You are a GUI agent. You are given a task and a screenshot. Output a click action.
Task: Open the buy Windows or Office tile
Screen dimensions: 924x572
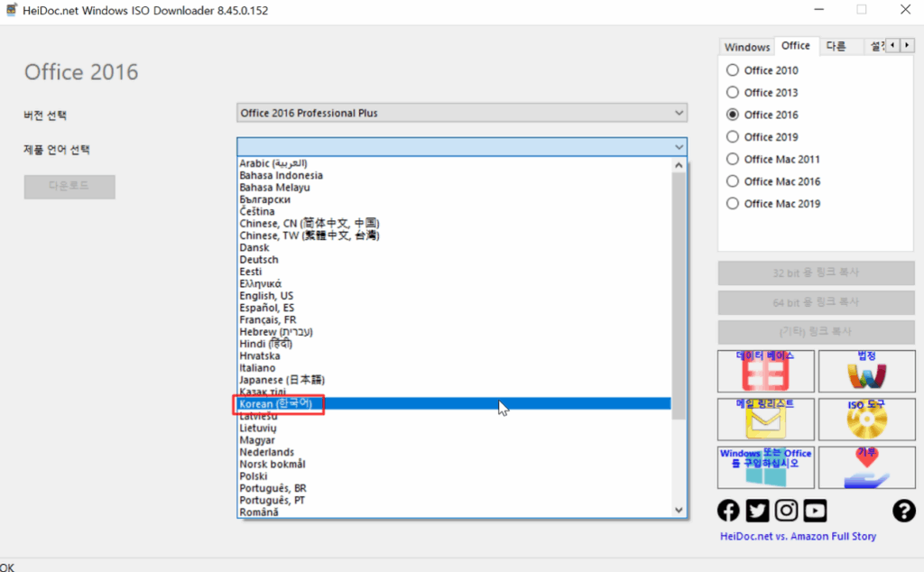pyautogui.click(x=765, y=467)
